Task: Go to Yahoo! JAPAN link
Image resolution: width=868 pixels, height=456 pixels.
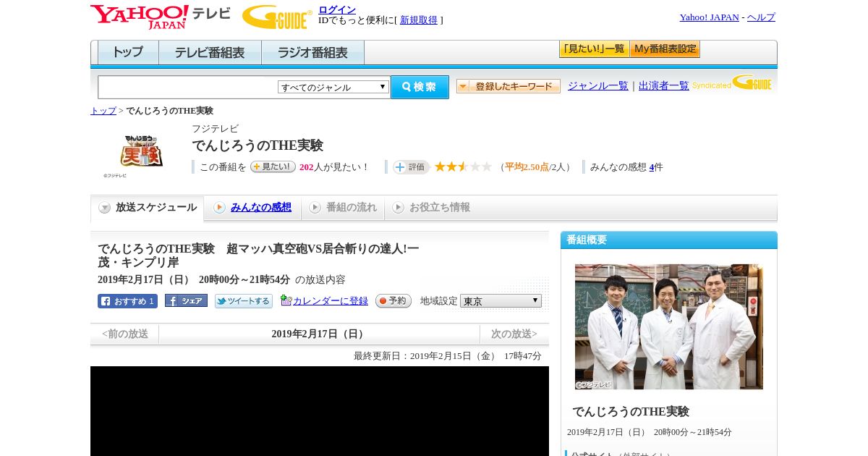Action: (x=709, y=17)
